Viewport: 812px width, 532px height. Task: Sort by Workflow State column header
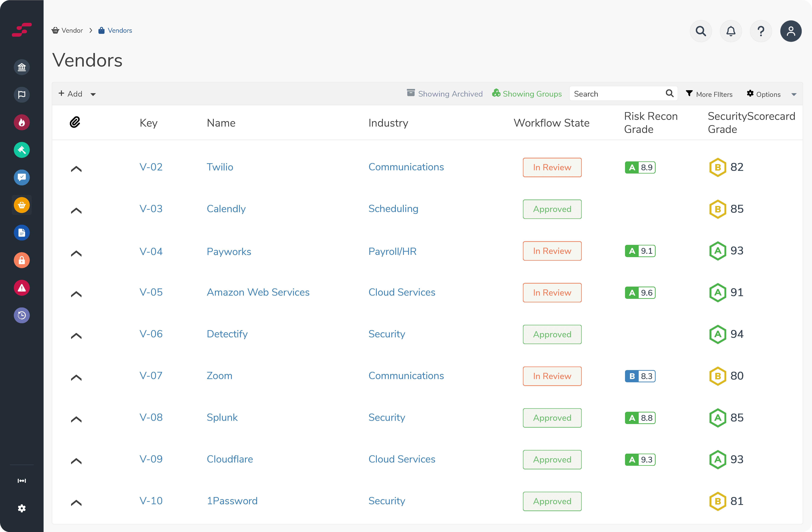[x=551, y=123]
